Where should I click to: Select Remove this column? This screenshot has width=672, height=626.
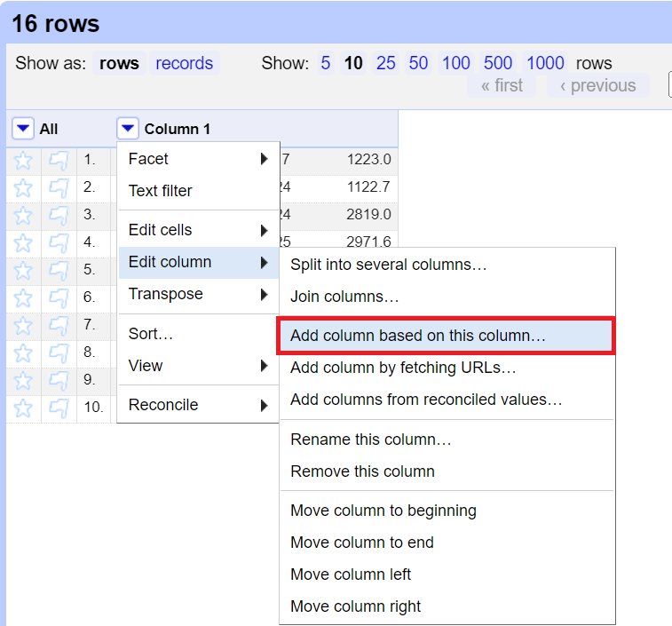(447, 471)
